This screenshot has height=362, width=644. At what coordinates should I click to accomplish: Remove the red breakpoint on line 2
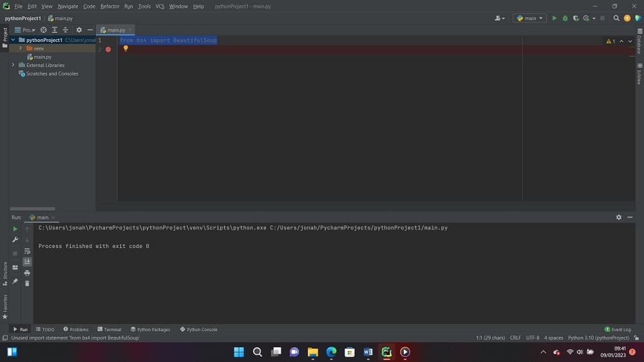[x=108, y=49]
